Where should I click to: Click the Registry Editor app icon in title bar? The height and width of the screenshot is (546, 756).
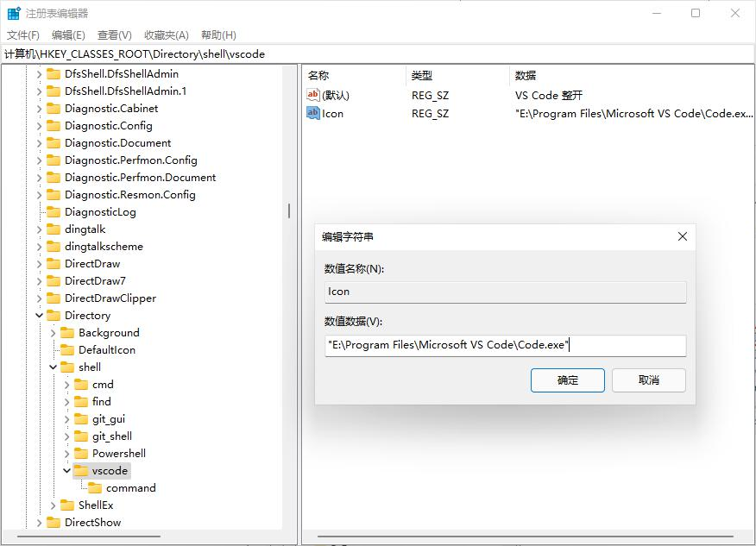pos(14,13)
